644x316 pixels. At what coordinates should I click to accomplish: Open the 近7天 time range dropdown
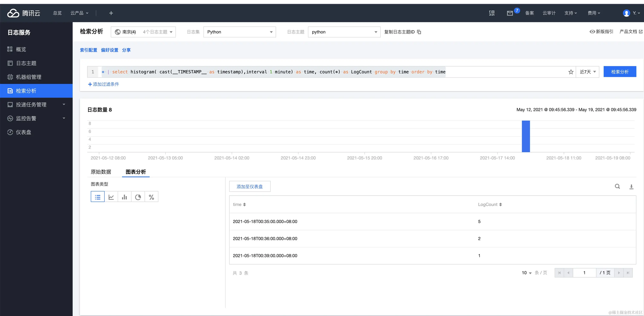[588, 72]
